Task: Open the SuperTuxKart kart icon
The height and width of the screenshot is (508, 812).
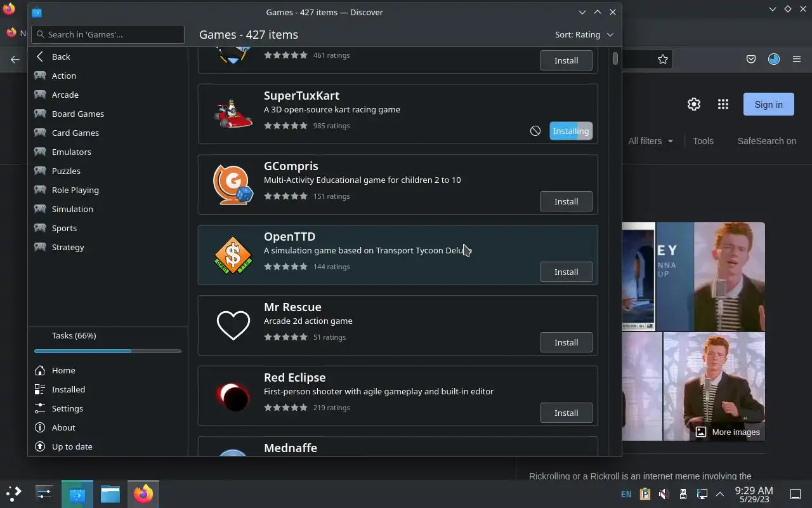Action: [233, 114]
